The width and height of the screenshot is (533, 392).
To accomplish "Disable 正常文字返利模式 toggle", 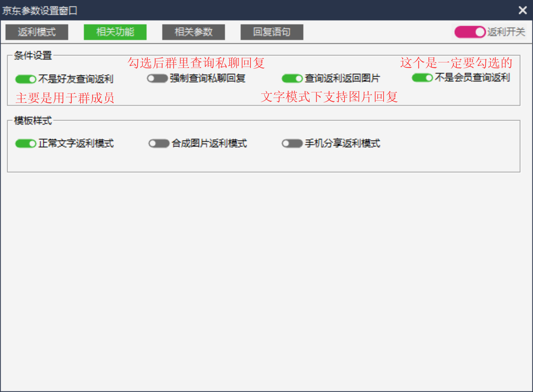I will pyautogui.click(x=26, y=144).
